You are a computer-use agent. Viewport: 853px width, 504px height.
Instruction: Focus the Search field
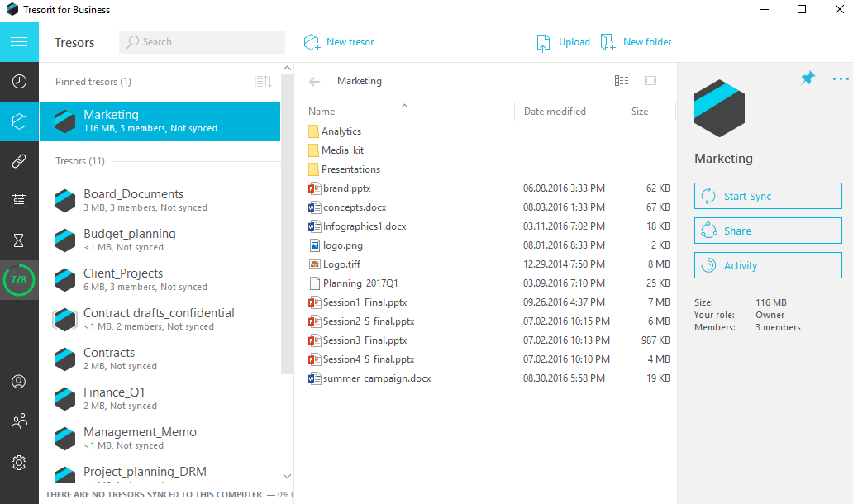[x=202, y=42]
